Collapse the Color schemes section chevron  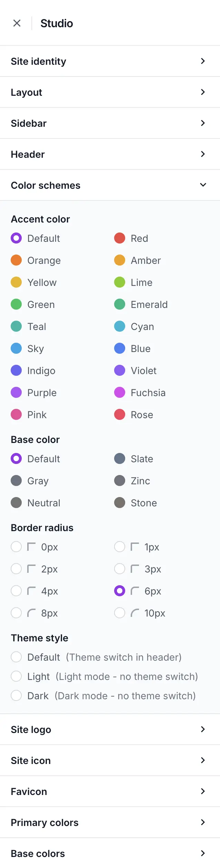(x=203, y=185)
